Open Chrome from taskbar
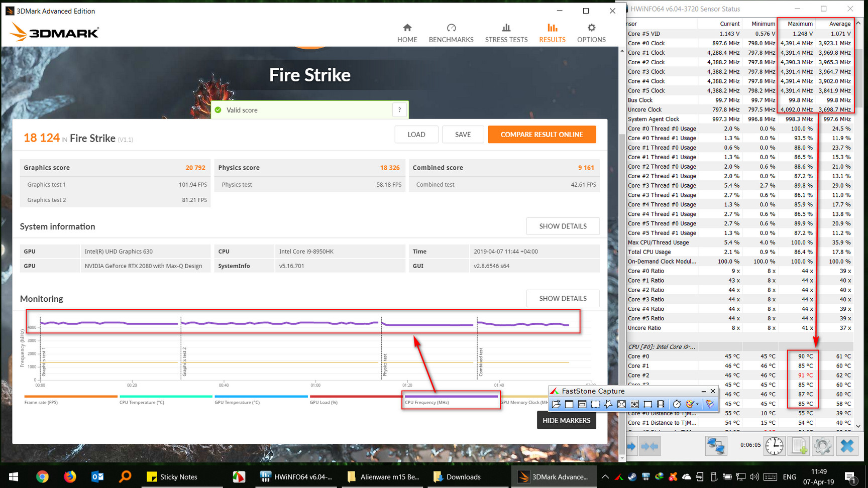 (42, 476)
